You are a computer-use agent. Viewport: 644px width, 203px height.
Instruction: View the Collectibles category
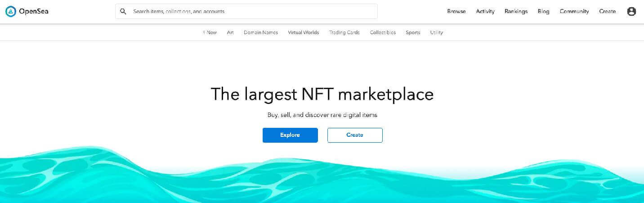pyautogui.click(x=383, y=32)
